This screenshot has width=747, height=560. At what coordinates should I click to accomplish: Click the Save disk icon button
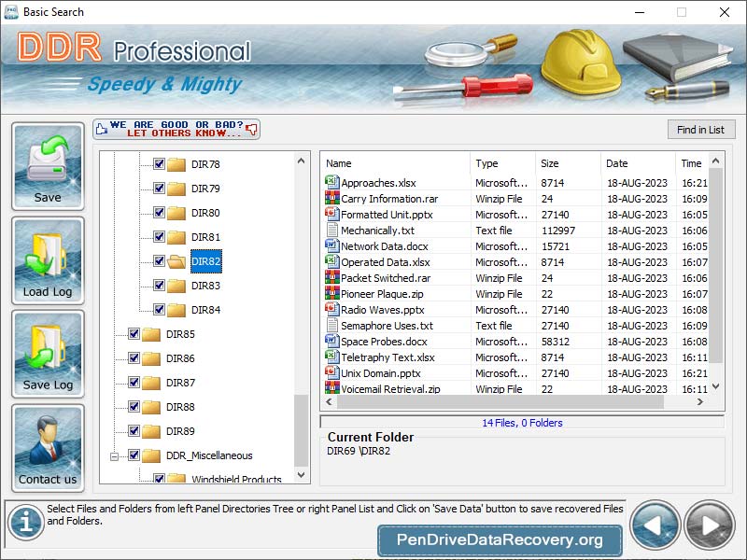pyautogui.click(x=48, y=166)
